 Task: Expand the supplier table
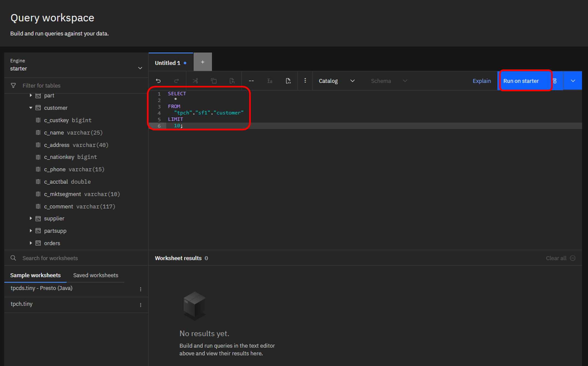(x=31, y=218)
